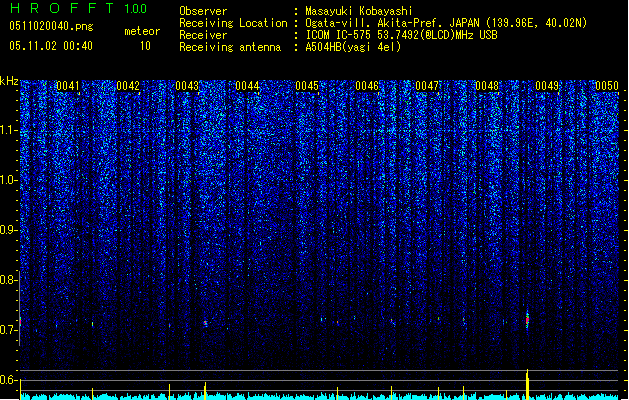This screenshot has width=629, height=400.
Task: Click the 0048 time marker
Action: pyautogui.click(x=487, y=86)
